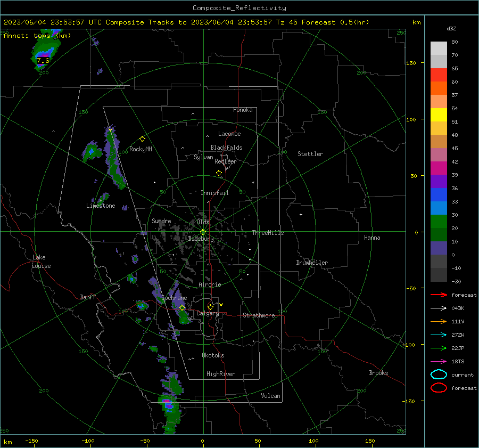Click the Sylvan map label
Image resolution: width=479 pixels, height=448 pixels.
203,157
